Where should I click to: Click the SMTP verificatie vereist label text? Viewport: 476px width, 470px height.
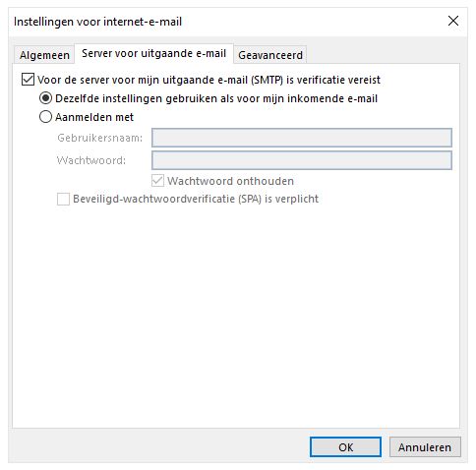point(208,80)
